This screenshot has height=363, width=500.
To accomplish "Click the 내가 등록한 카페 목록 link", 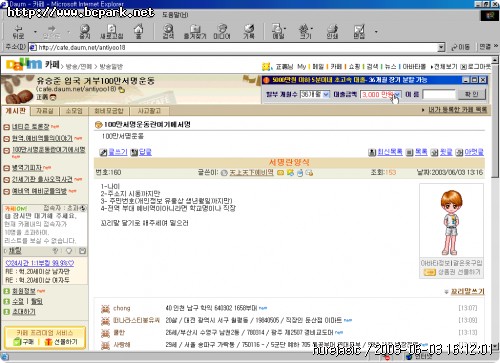I will (x=457, y=110).
